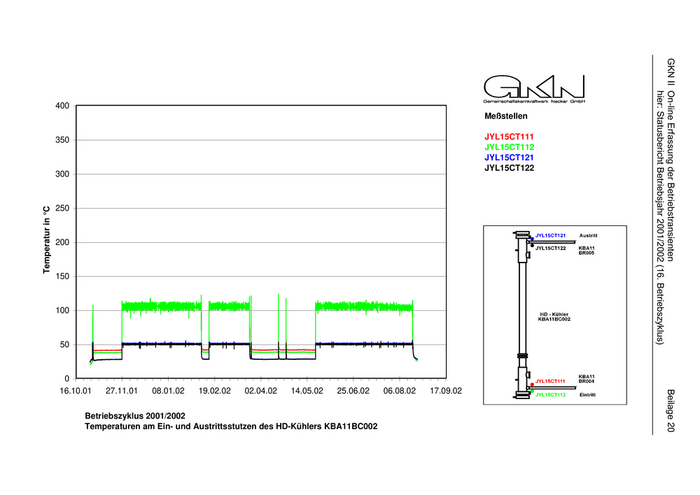
Task: Click the Betriebszyklus 2001/2002 caption
Action: tap(135, 414)
